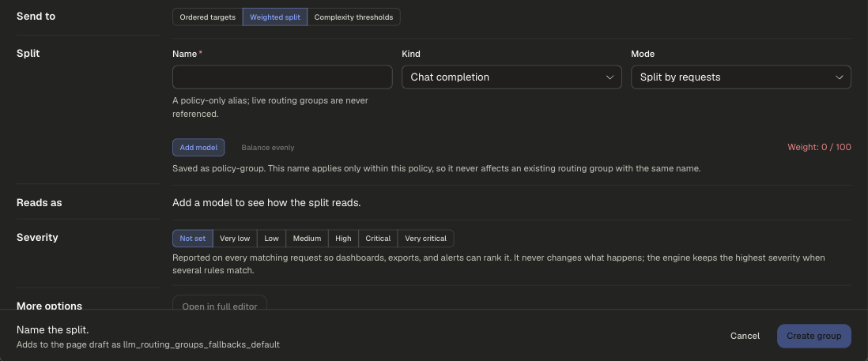Switch to Complexity thresholds mode
This screenshot has height=361, width=868.
[x=353, y=17]
